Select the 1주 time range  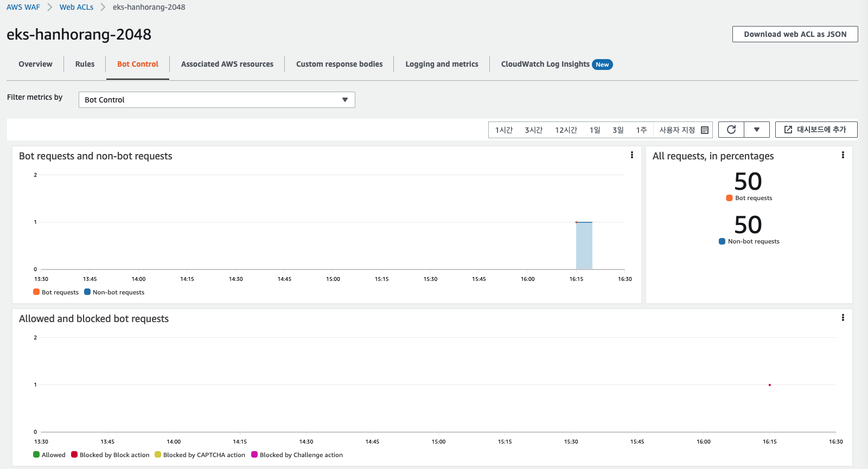point(641,130)
